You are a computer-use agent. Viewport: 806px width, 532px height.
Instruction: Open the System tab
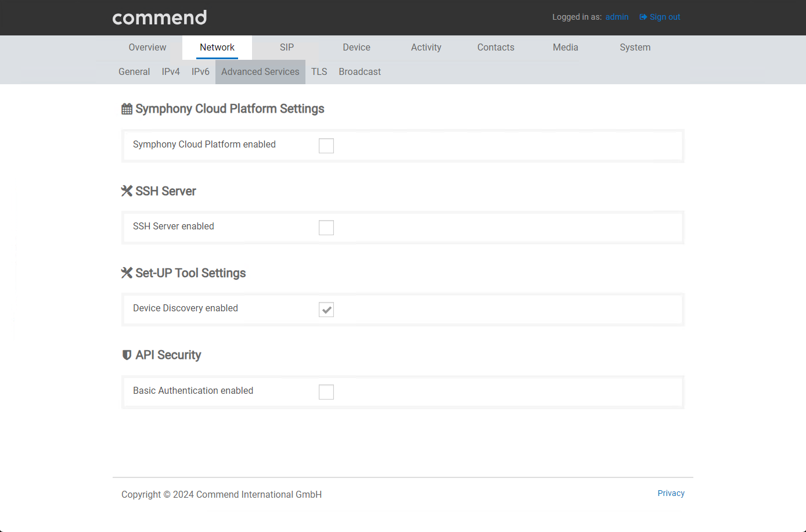click(635, 48)
